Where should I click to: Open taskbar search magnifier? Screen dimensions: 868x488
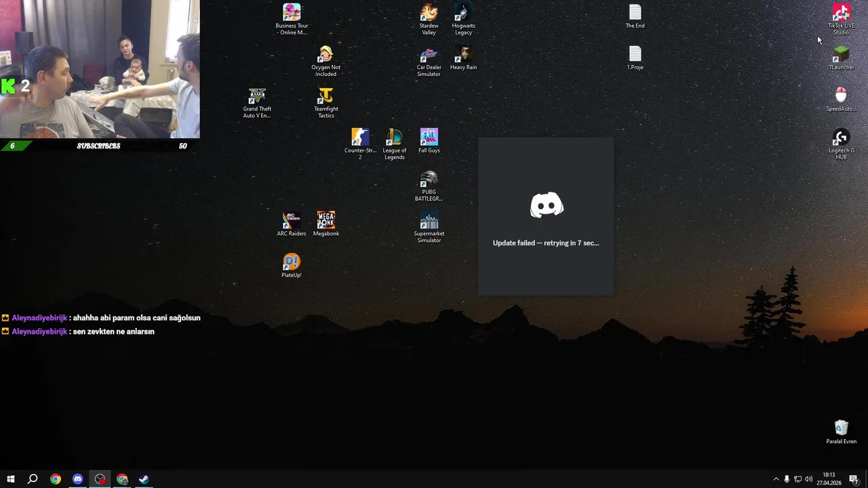[33, 479]
